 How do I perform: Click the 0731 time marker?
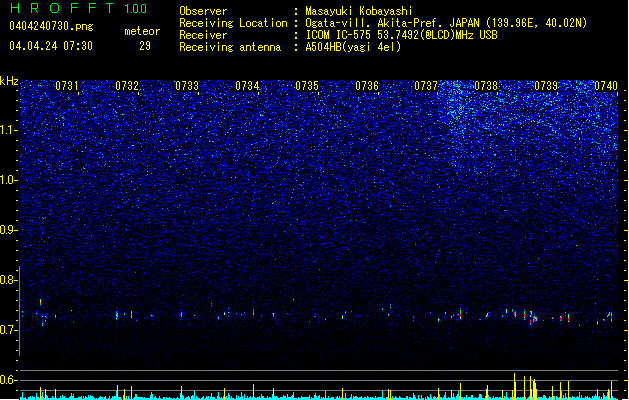pyautogui.click(x=67, y=86)
